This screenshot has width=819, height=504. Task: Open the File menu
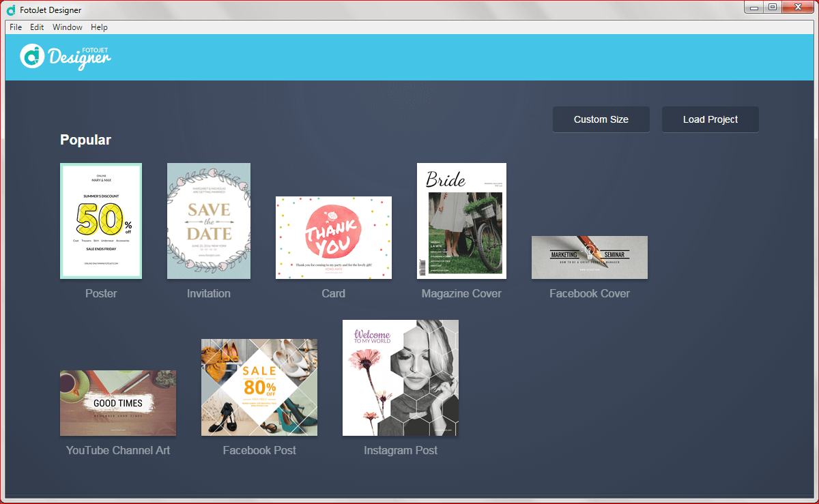point(16,27)
